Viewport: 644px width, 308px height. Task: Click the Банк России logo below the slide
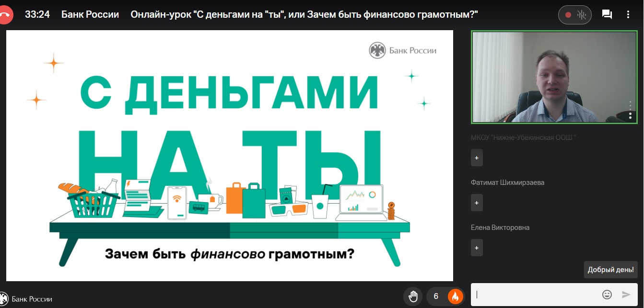point(26,299)
